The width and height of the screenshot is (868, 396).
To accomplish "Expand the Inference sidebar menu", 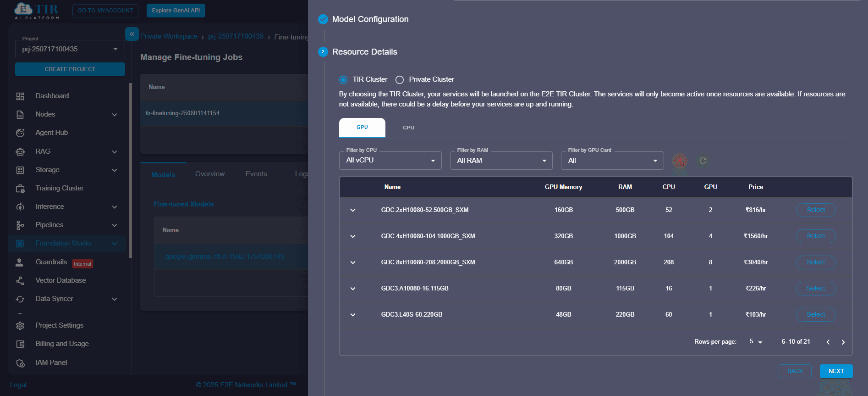I will tap(115, 207).
